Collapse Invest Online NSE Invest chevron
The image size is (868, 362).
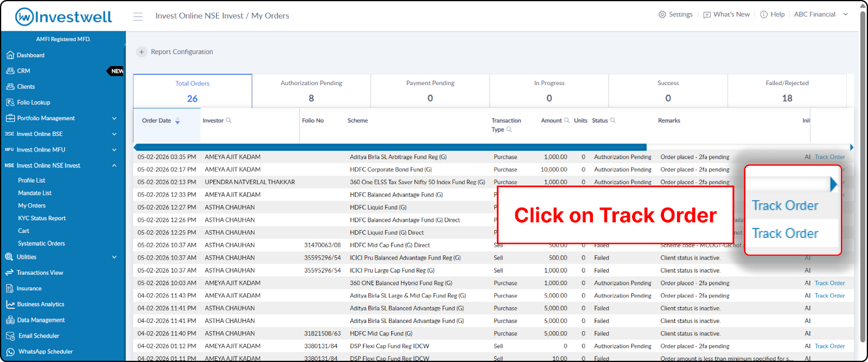(x=114, y=166)
